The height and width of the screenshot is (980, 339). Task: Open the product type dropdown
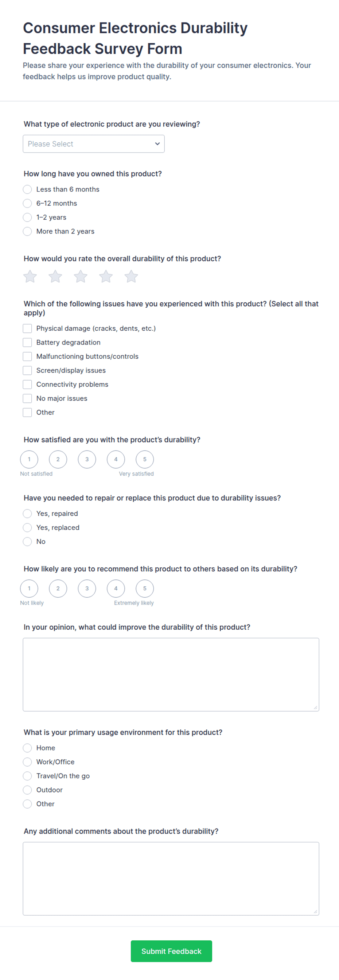[x=94, y=144]
